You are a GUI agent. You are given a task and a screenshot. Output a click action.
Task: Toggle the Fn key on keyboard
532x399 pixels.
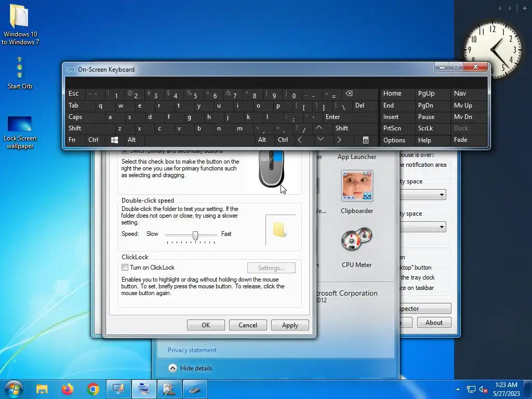[x=75, y=140]
